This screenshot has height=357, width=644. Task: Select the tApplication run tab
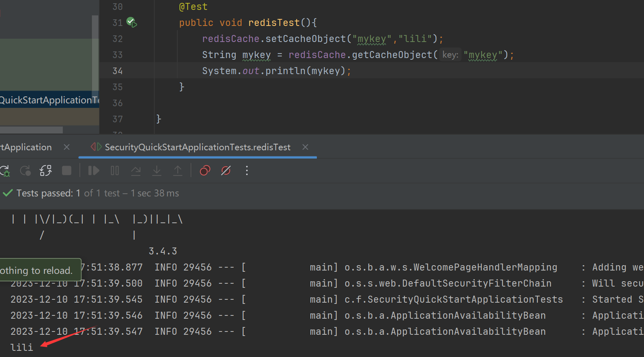pyautogui.click(x=26, y=147)
